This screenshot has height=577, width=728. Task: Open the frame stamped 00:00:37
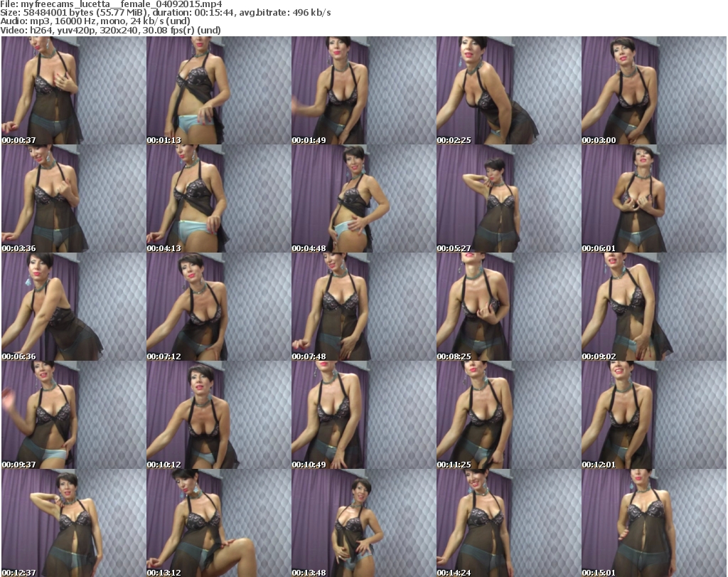[74, 90]
